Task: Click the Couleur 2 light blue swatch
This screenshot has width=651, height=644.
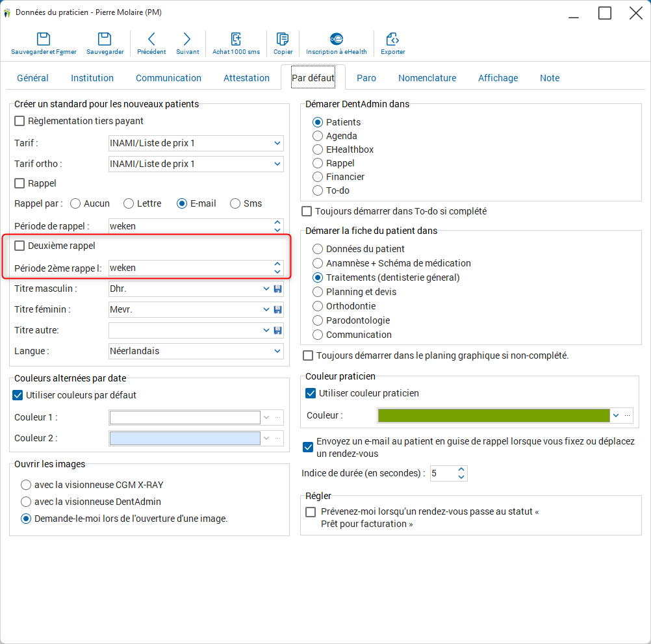Action: click(x=185, y=438)
